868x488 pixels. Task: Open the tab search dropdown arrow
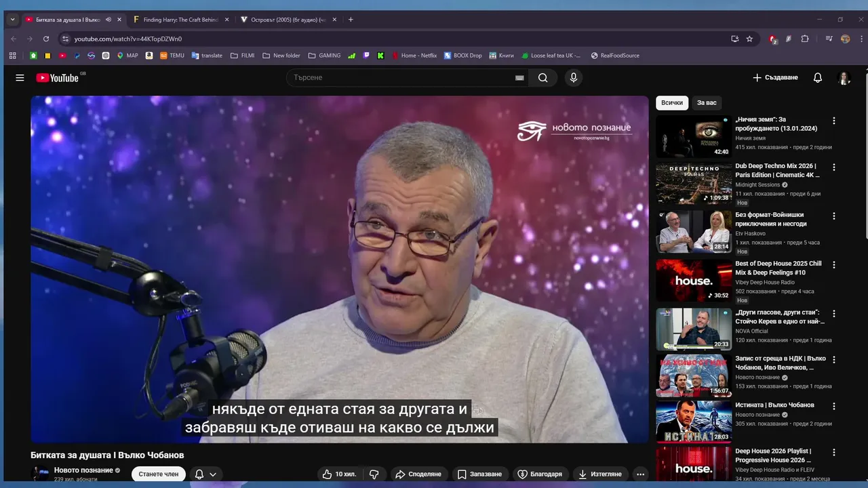(12, 20)
